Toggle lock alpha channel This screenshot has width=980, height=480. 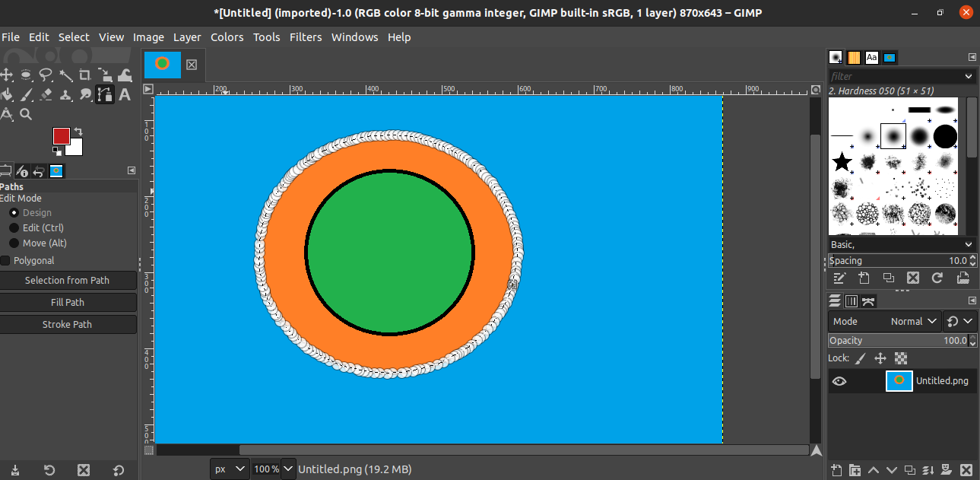tap(901, 358)
